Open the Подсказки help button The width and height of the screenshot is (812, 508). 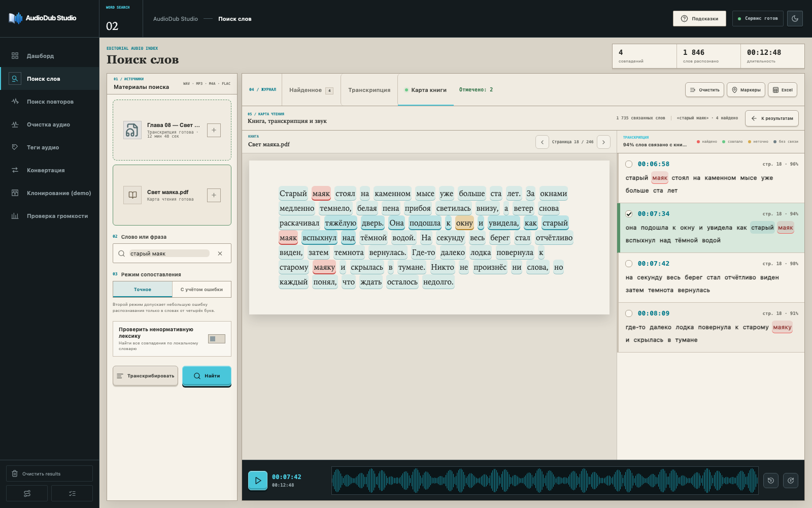pos(699,19)
